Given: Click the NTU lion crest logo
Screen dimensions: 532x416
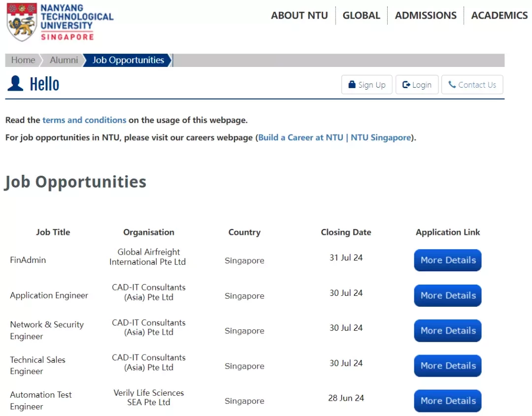Looking at the screenshot, I should coord(22,22).
